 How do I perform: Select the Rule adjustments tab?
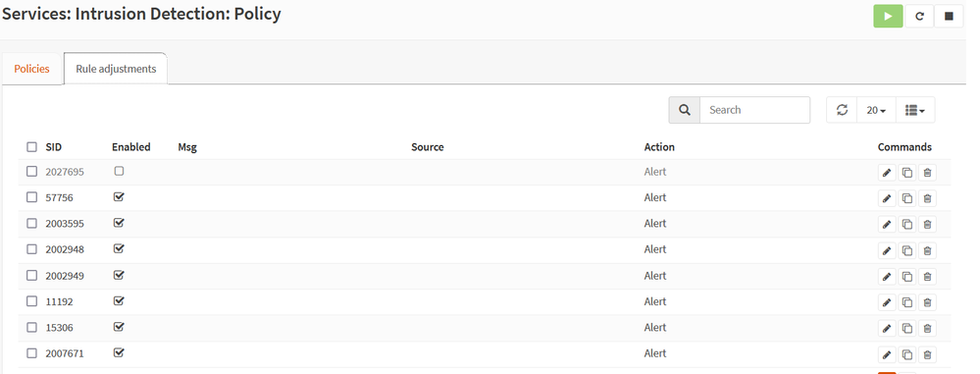click(116, 69)
